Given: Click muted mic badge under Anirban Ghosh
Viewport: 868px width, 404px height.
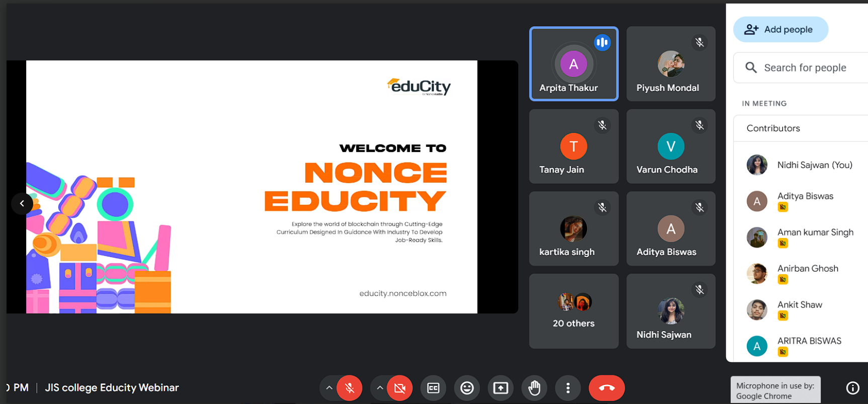Looking at the screenshot, I should pos(782,280).
